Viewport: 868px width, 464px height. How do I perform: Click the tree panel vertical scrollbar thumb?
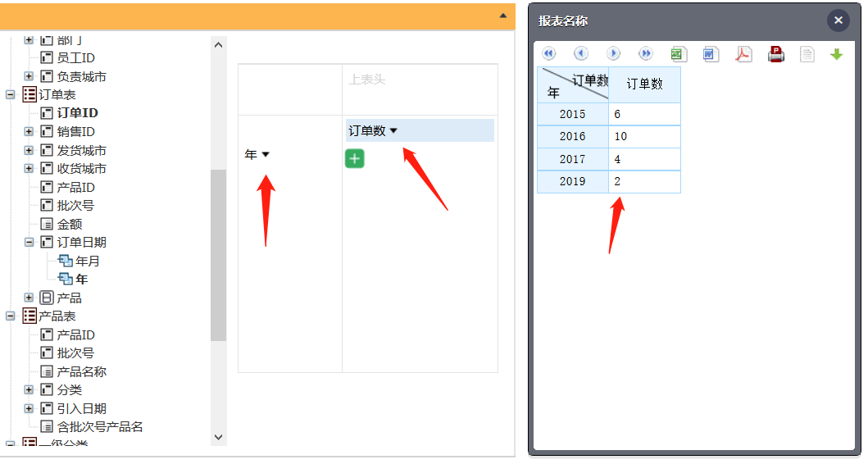point(218,255)
